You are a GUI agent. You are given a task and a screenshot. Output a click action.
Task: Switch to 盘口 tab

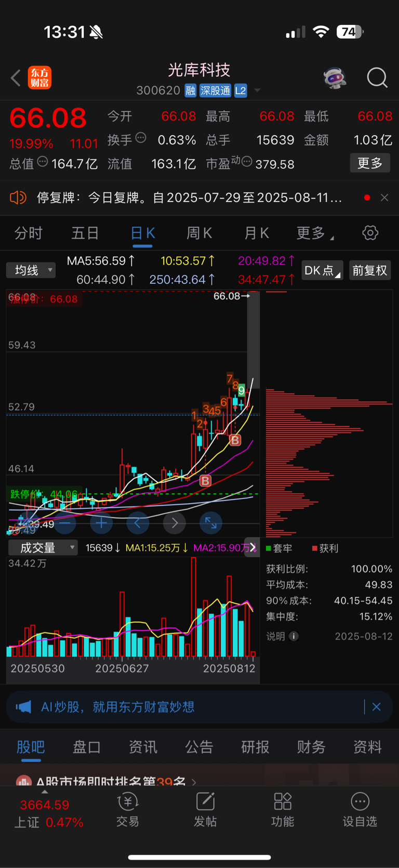coord(87,747)
